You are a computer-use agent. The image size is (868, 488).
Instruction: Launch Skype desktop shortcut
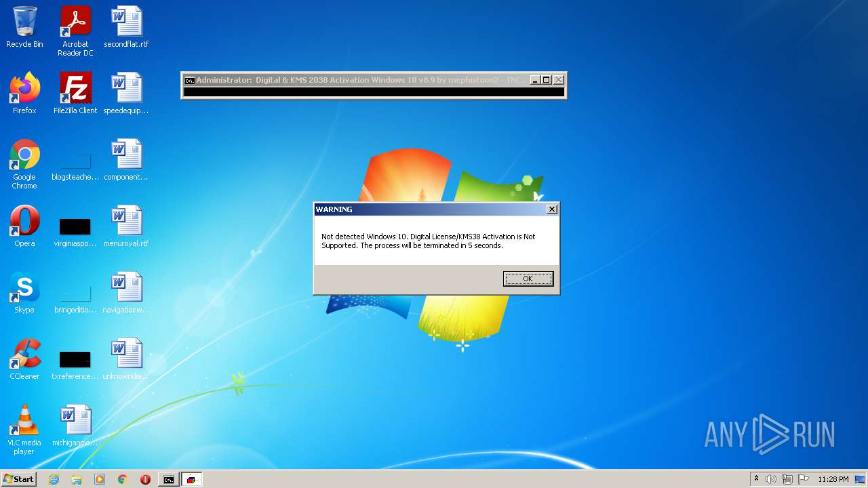[x=24, y=293]
